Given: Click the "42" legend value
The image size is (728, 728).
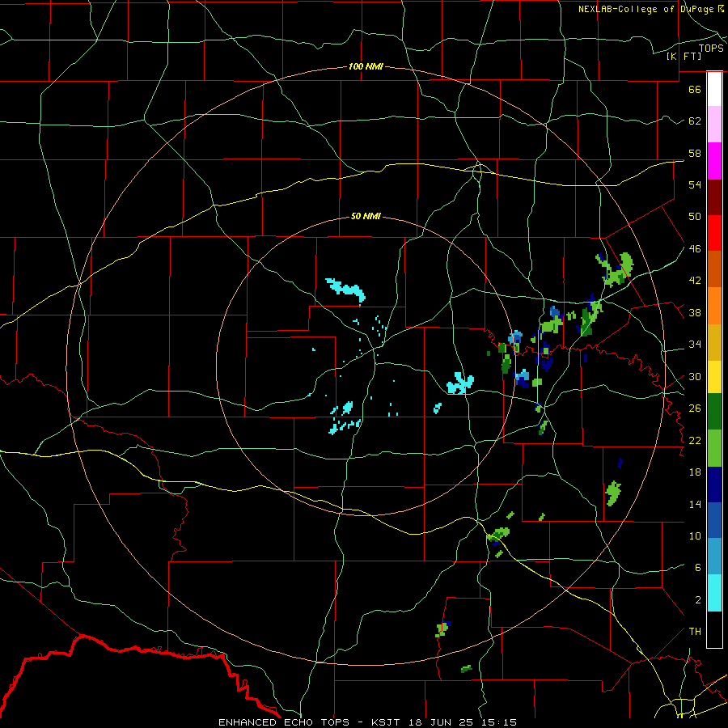Looking at the screenshot, I should tap(695, 281).
